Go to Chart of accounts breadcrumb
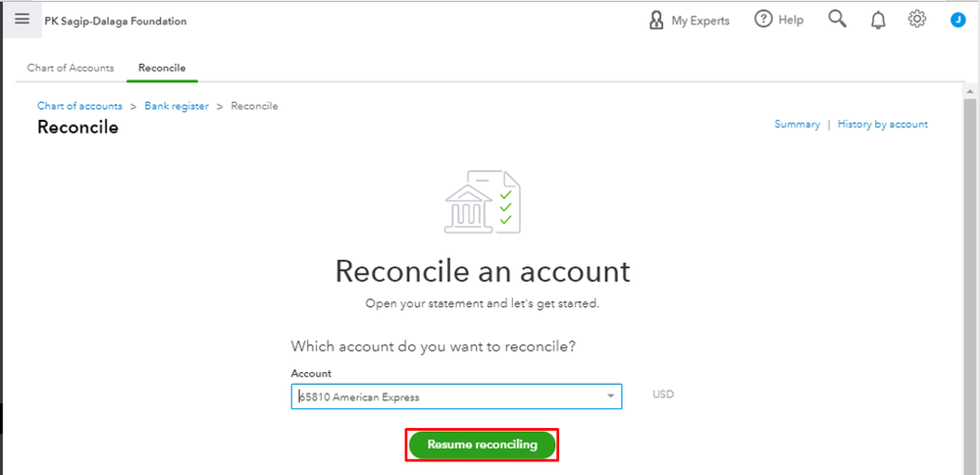 (79, 106)
